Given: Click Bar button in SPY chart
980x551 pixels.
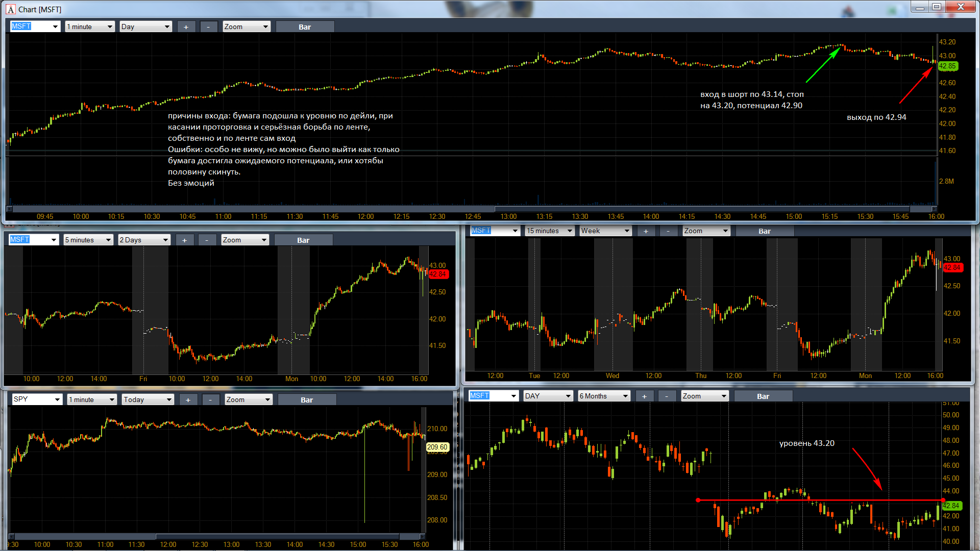Looking at the screenshot, I should [307, 399].
